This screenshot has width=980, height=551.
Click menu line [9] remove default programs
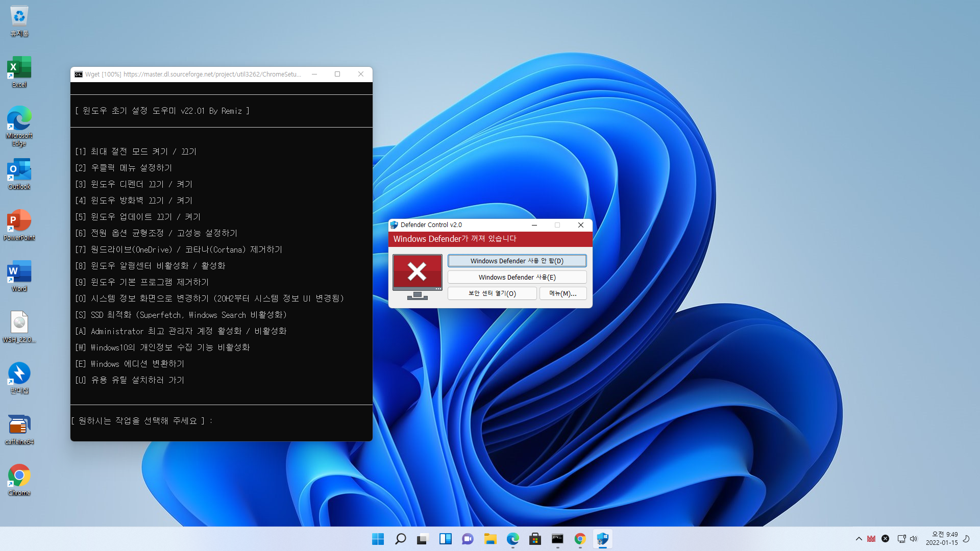142,282
